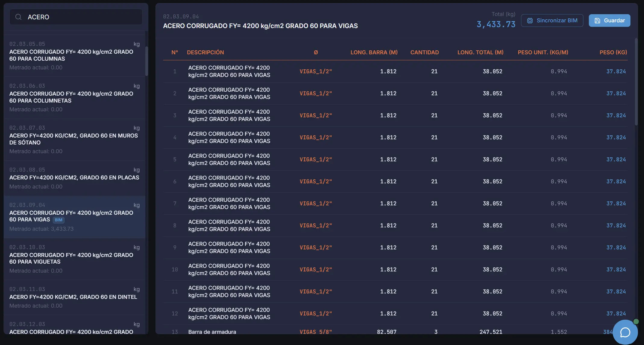
Task: Click the PESO UNIT. (KG/M) column header
Action: (543, 52)
